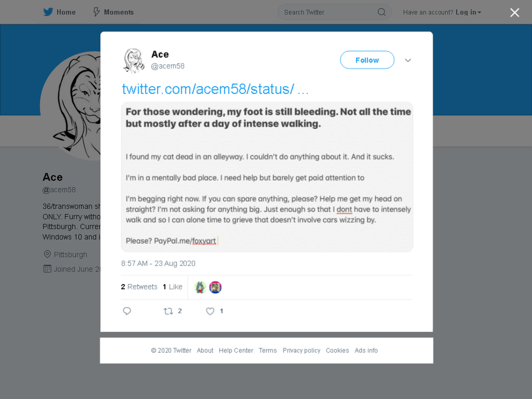Click the search magnifier icon
532x399 pixels.
[381, 12]
